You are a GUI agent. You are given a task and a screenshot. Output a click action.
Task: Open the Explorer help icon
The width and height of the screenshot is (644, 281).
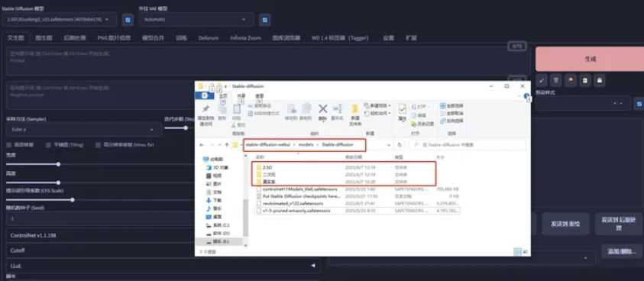click(526, 95)
